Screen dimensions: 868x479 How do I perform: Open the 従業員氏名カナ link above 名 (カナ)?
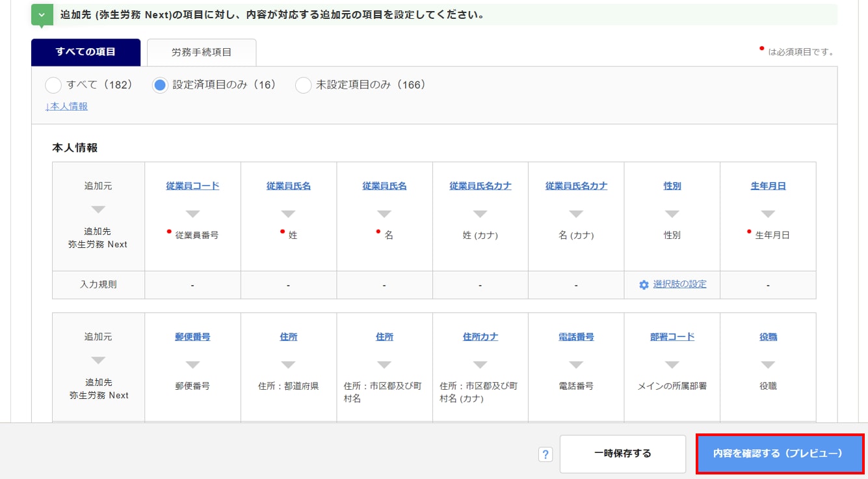(576, 186)
